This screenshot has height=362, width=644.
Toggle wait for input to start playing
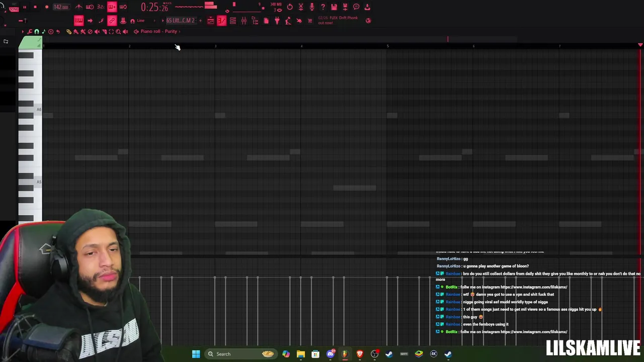pyautogui.click(x=90, y=7)
